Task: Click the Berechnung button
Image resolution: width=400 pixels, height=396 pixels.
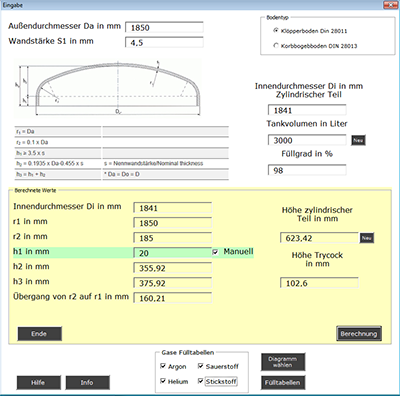Action: (359, 334)
